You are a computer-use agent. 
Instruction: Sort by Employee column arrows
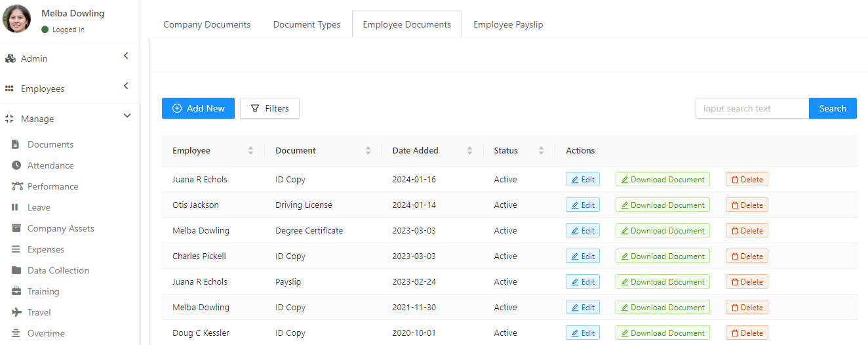click(x=250, y=150)
